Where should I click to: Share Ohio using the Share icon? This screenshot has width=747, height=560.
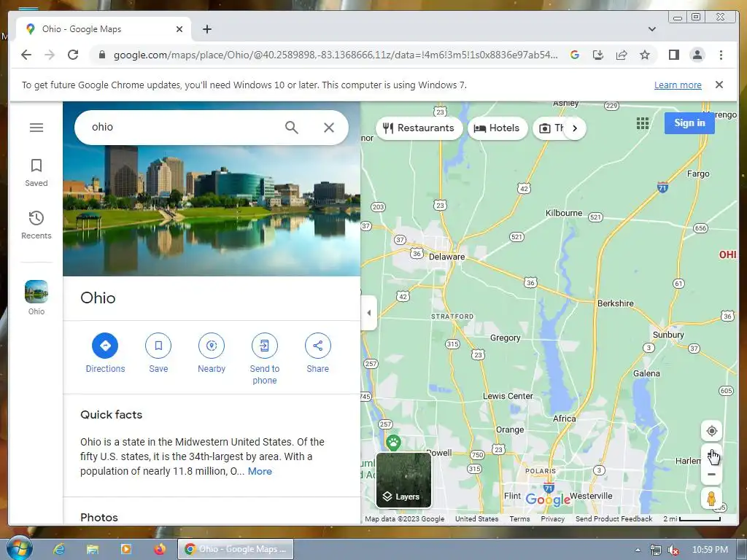pyautogui.click(x=318, y=346)
